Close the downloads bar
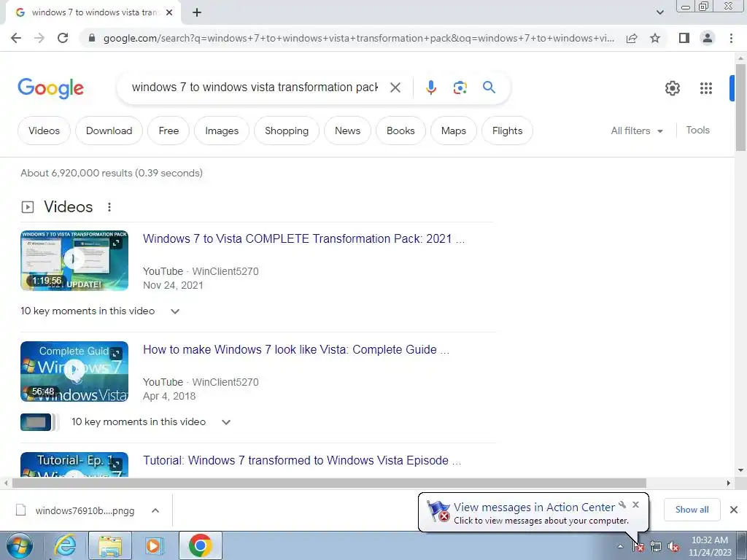The height and width of the screenshot is (560, 747). [x=734, y=510]
